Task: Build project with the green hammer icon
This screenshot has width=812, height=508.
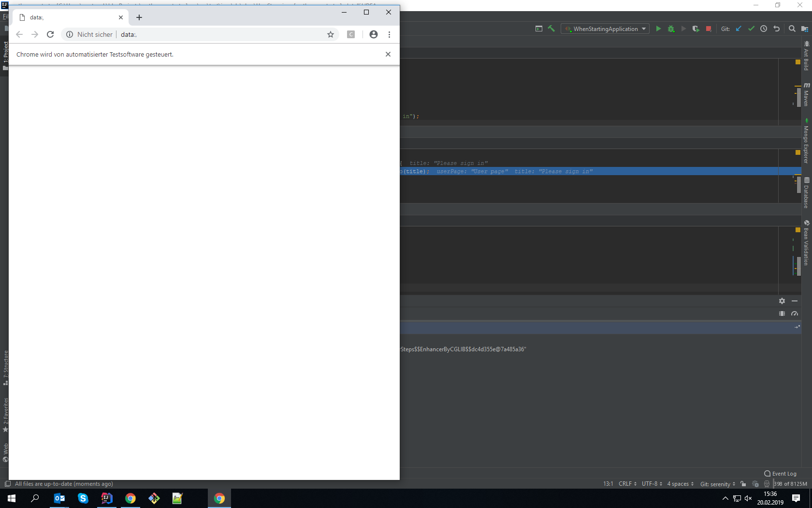Action: pos(551,29)
